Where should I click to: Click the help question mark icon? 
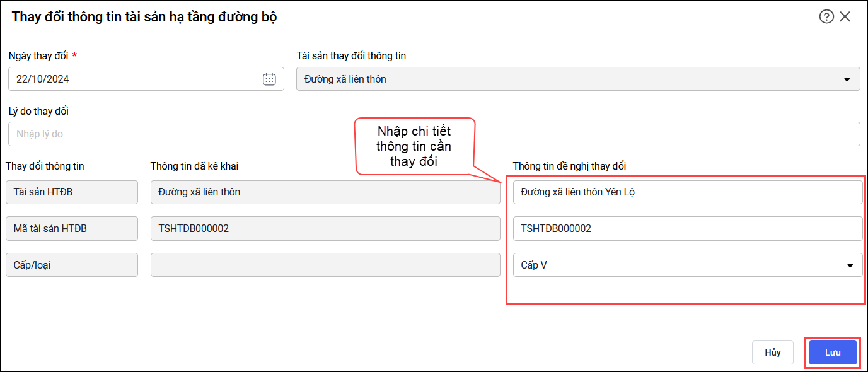(826, 17)
